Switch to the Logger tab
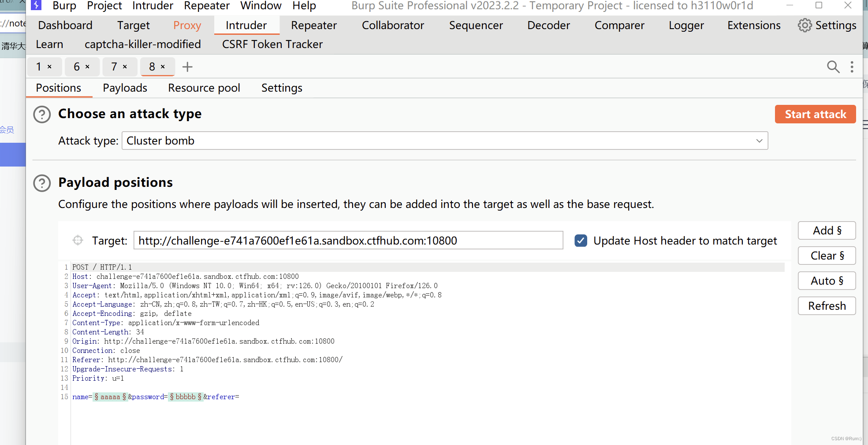Image resolution: width=868 pixels, height=445 pixels. [x=686, y=25]
